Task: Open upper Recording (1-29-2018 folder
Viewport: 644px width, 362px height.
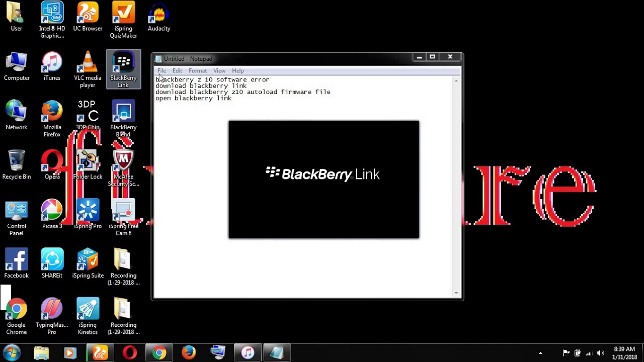Action: point(123,267)
